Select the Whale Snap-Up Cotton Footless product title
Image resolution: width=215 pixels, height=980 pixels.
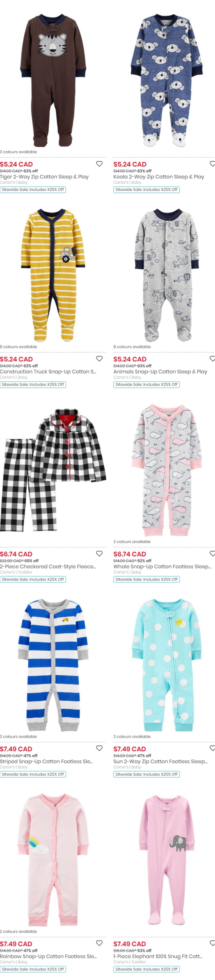[162, 566]
